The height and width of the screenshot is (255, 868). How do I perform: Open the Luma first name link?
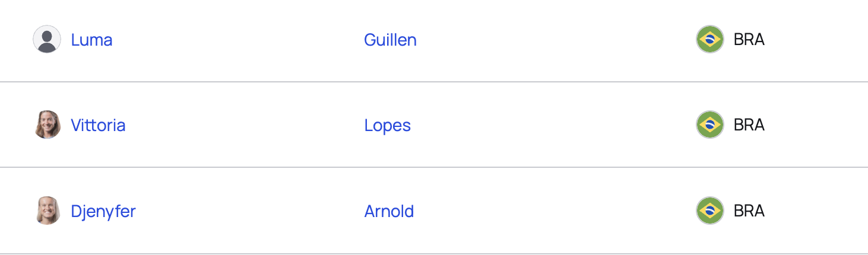[x=91, y=40]
